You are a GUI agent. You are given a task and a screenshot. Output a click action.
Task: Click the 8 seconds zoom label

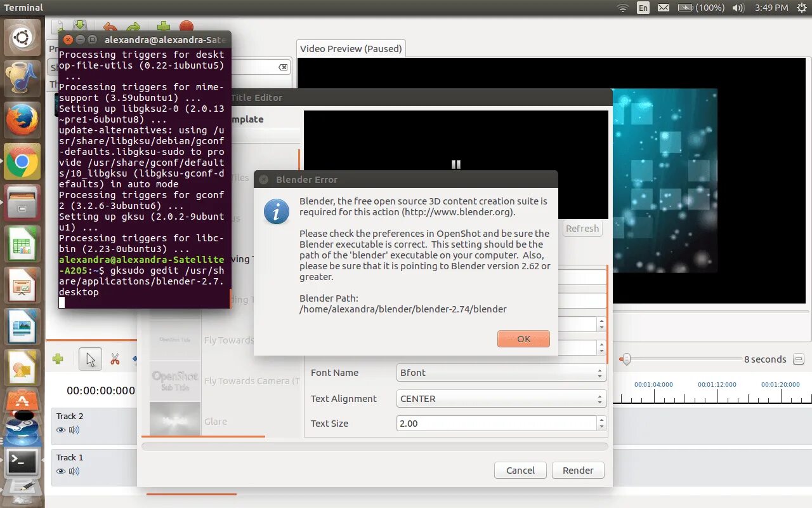[x=765, y=359]
